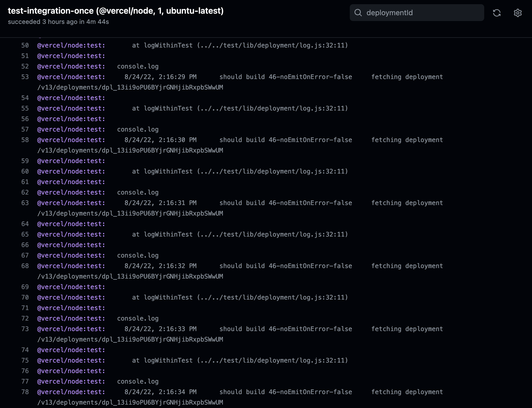Click the console.log text on line 57
The image size is (532, 408).
(x=138, y=129)
